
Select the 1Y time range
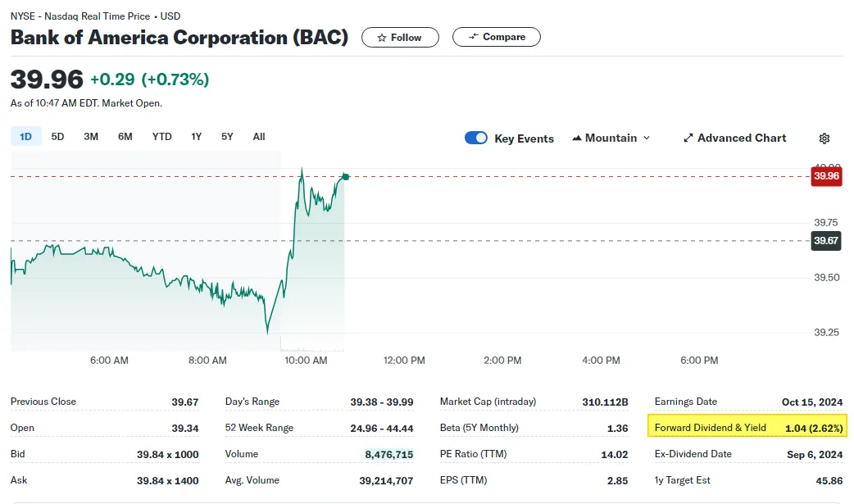pos(197,137)
